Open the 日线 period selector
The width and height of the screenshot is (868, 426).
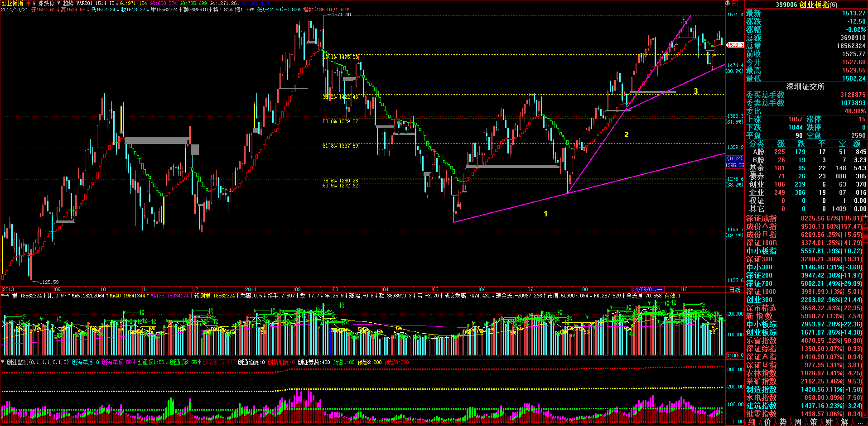click(x=734, y=290)
